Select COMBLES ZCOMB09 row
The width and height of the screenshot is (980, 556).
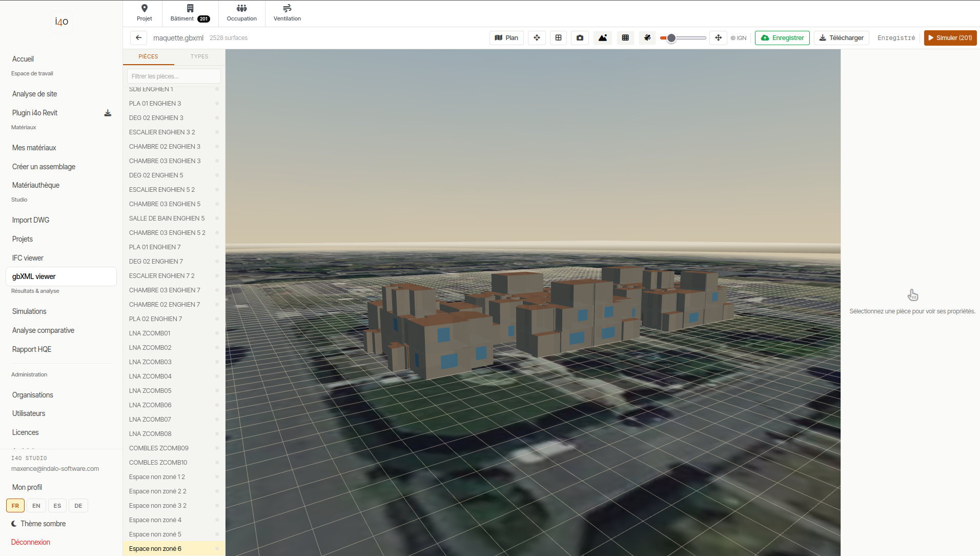tap(174, 448)
